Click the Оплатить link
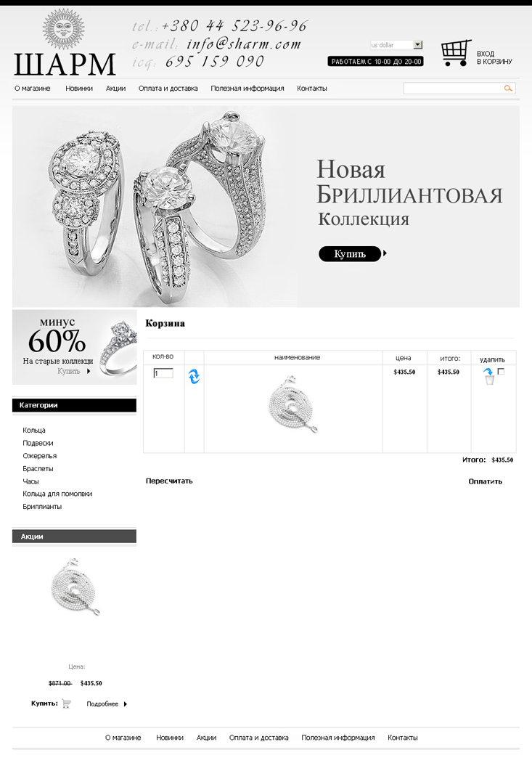 [x=486, y=481]
